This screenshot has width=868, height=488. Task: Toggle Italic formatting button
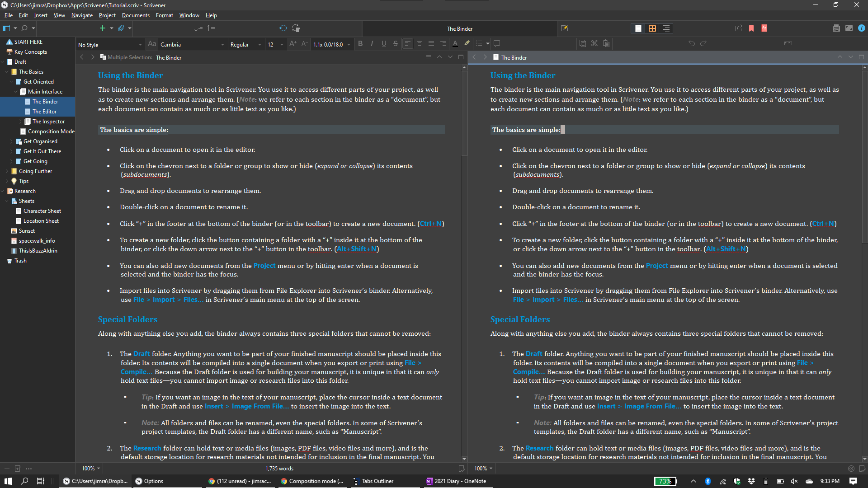pyautogui.click(x=372, y=44)
